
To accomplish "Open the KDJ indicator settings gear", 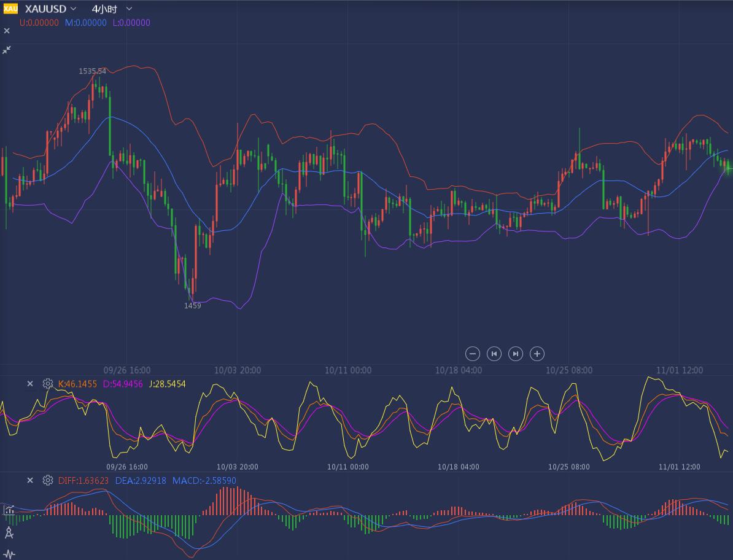I will [48, 384].
